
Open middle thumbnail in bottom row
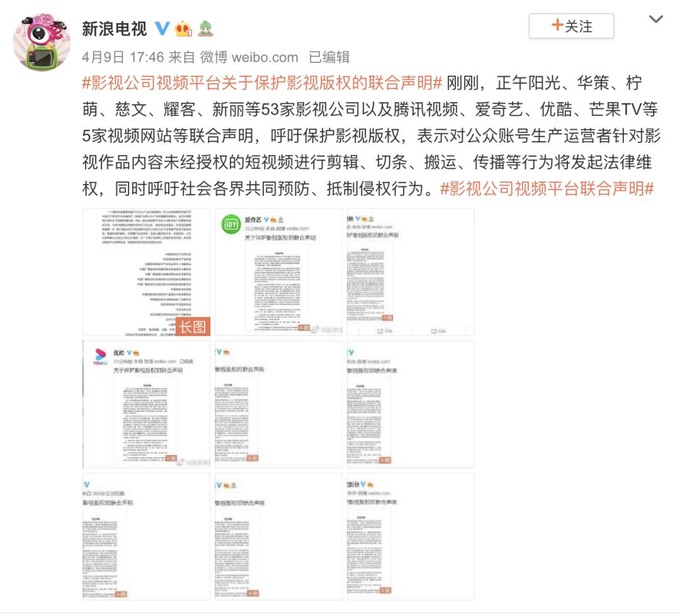278,537
